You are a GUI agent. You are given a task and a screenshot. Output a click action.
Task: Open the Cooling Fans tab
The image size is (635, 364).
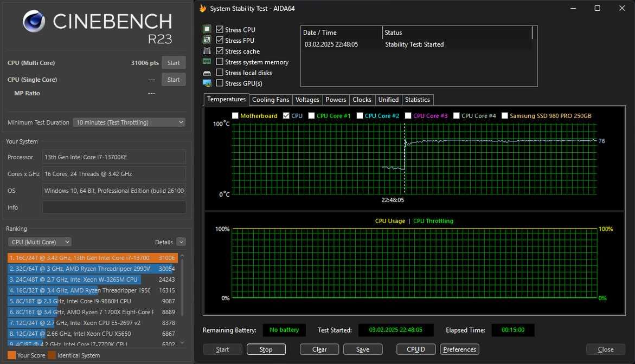coord(271,100)
